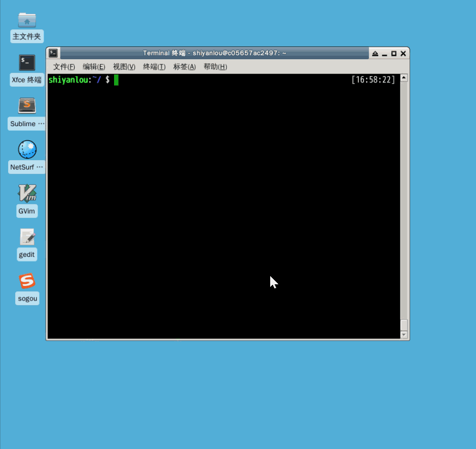Open the 文件(F) menu
This screenshot has width=476, height=449.
tap(64, 67)
